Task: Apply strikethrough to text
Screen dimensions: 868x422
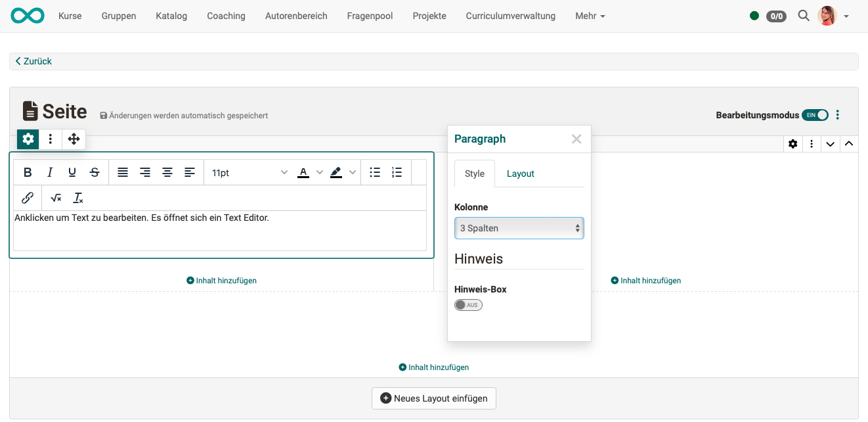Action: pyautogui.click(x=95, y=172)
